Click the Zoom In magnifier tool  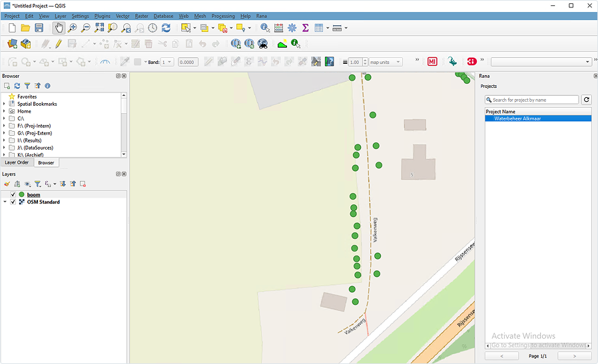pyautogui.click(x=72, y=28)
